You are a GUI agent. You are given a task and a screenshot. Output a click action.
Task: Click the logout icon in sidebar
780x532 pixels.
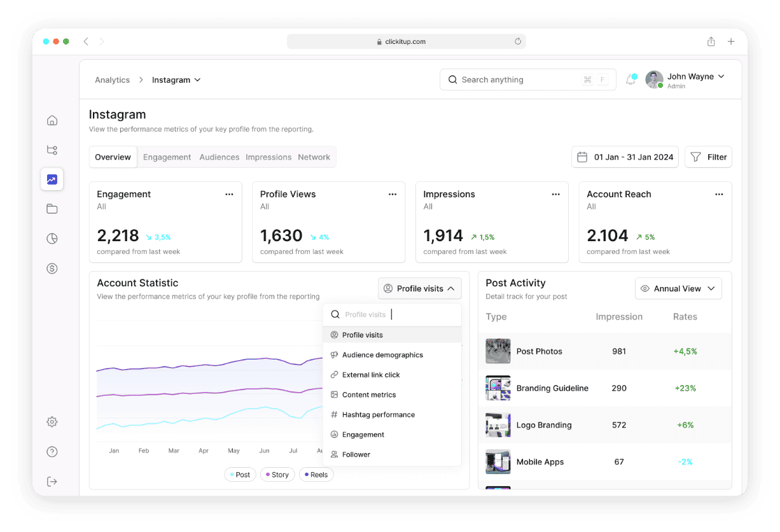pos(52,482)
